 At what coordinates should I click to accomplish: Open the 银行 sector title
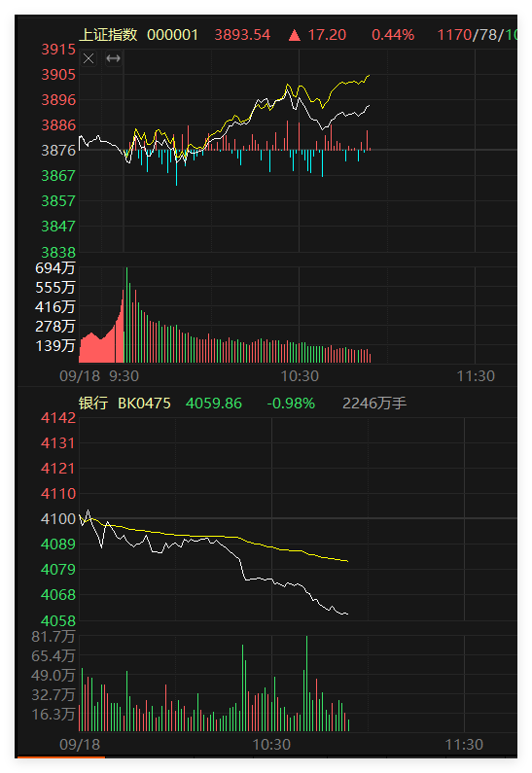click(93, 404)
